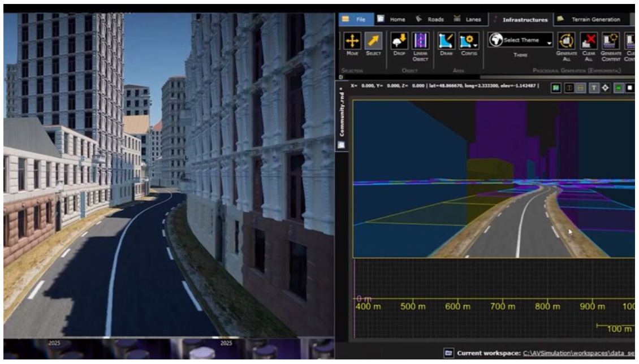Run Generate All procedural generation
The image size is (639, 364).
pyautogui.click(x=567, y=41)
